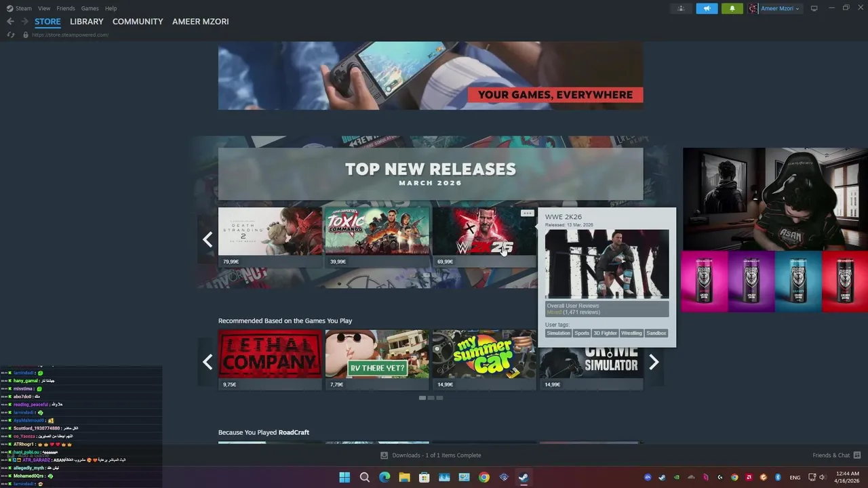Click the WWE 2K26 tooltip title
Image resolution: width=868 pixels, height=488 pixels.
(564, 217)
